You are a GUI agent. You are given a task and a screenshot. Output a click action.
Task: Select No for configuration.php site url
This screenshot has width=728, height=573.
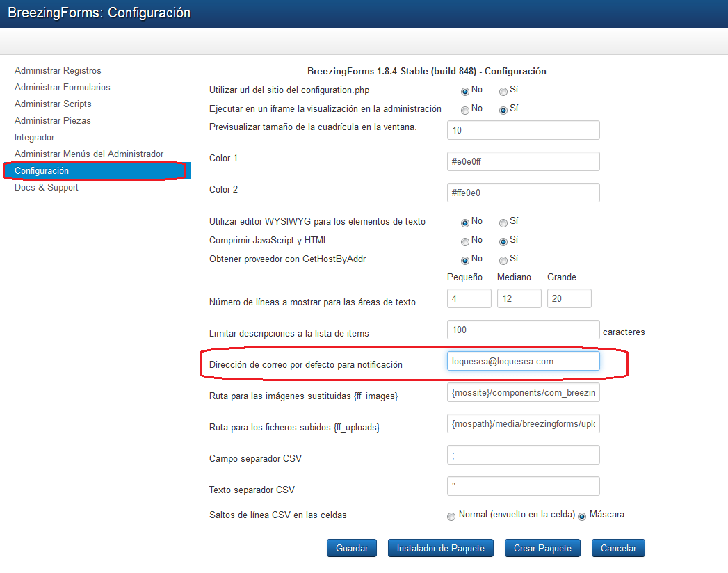[464, 92]
